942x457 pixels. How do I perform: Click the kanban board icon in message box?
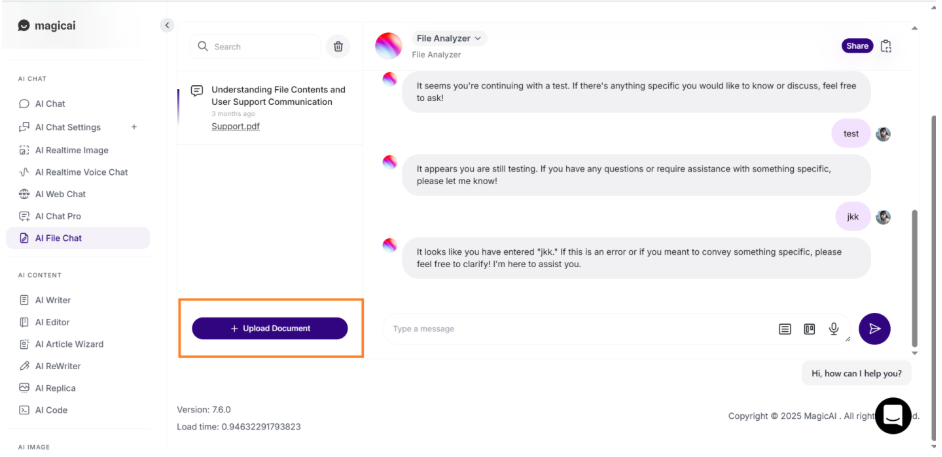coord(809,329)
